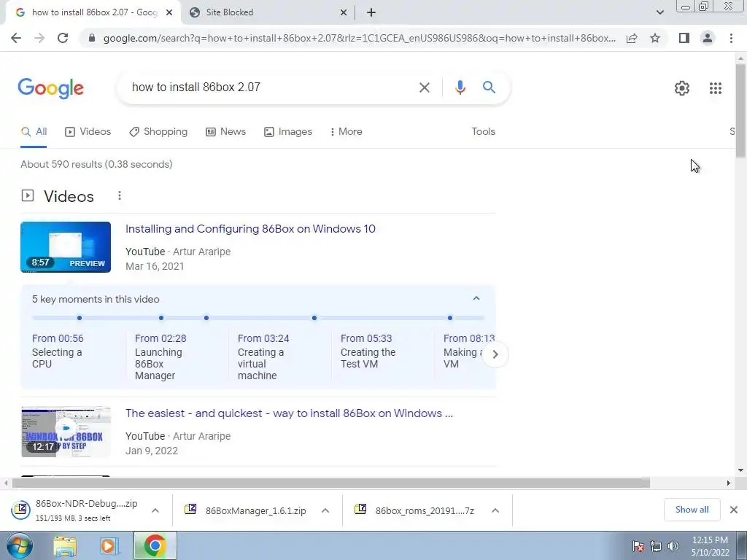Image resolution: width=747 pixels, height=560 pixels.
Task: Open Windows Start menu
Action: pos(19,545)
